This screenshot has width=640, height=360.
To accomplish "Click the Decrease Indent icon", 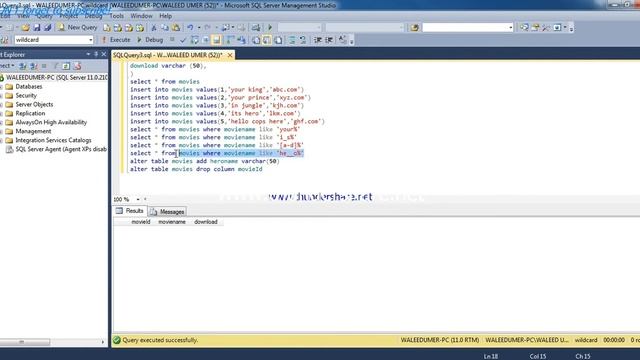I will [318, 40].
